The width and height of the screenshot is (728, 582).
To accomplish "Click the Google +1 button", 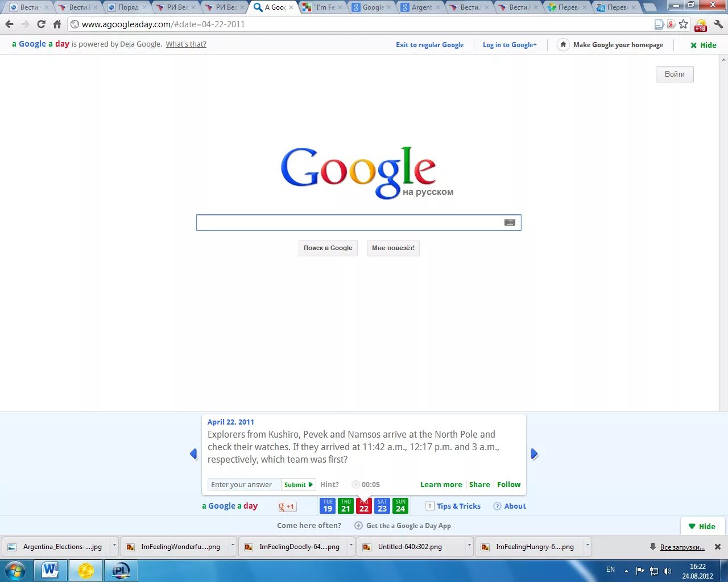I will point(287,506).
